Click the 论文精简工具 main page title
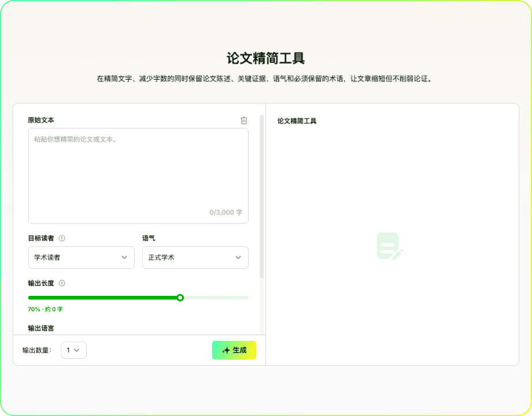532x416 pixels. click(x=265, y=58)
